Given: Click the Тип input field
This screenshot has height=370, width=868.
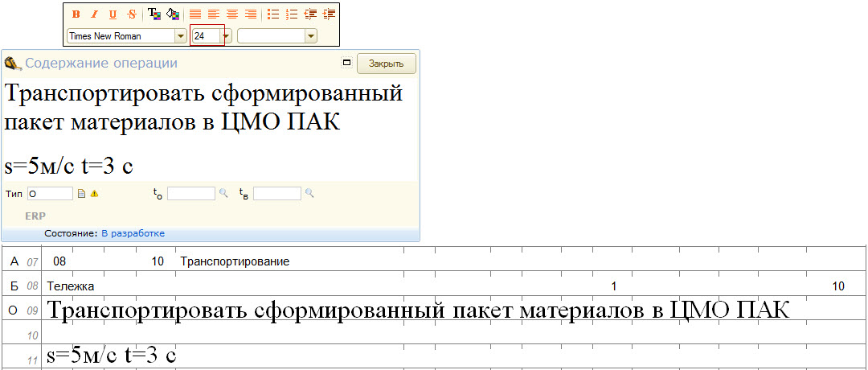Looking at the screenshot, I should (50, 193).
